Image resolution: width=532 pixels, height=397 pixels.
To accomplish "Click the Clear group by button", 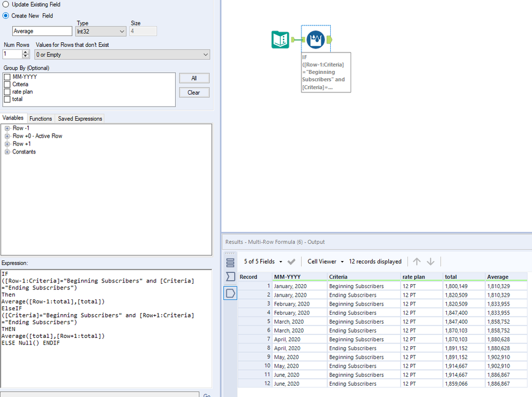I will [194, 92].
